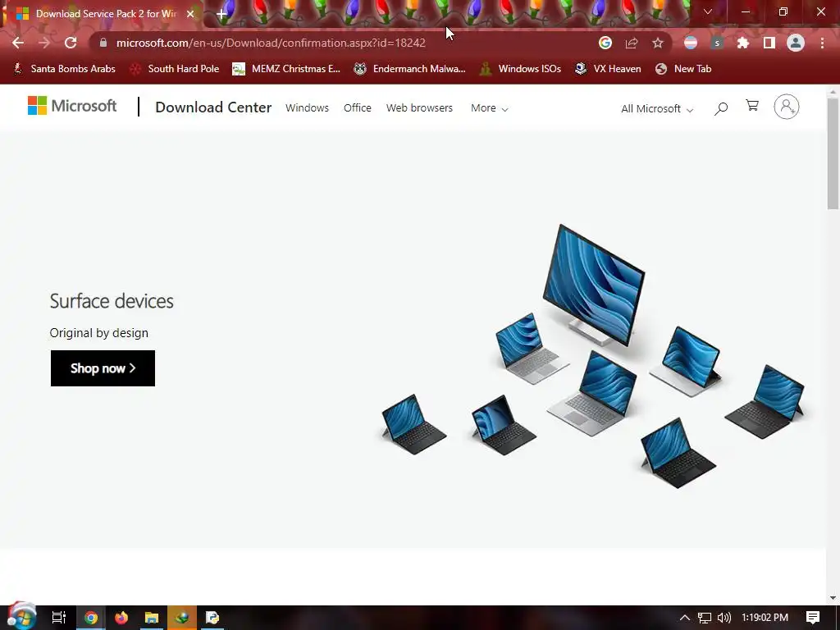The height and width of the screenshot is (630, 840).
Task: Expand the More dropdown menu
Action: pos(489,108)
